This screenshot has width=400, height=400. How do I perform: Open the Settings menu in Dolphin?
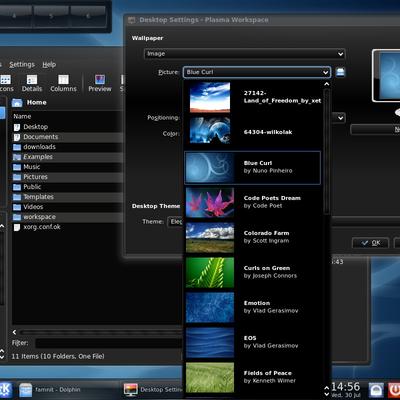[x=22, y=64]
